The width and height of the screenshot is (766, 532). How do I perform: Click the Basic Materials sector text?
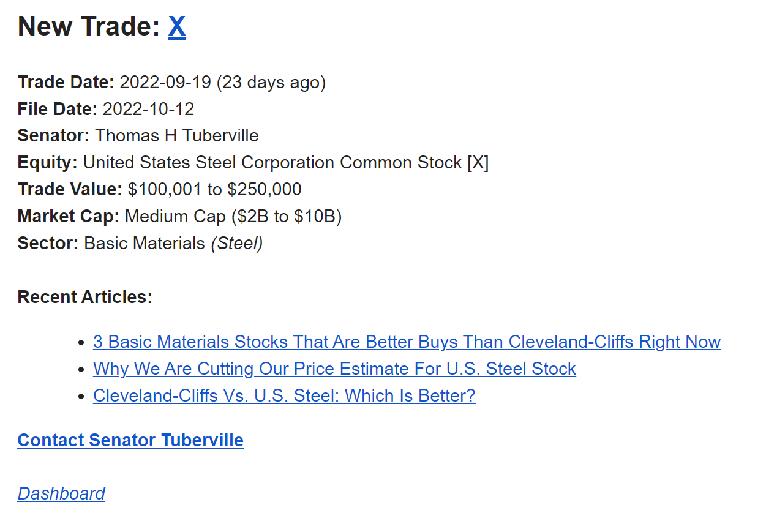pos(145,244)
